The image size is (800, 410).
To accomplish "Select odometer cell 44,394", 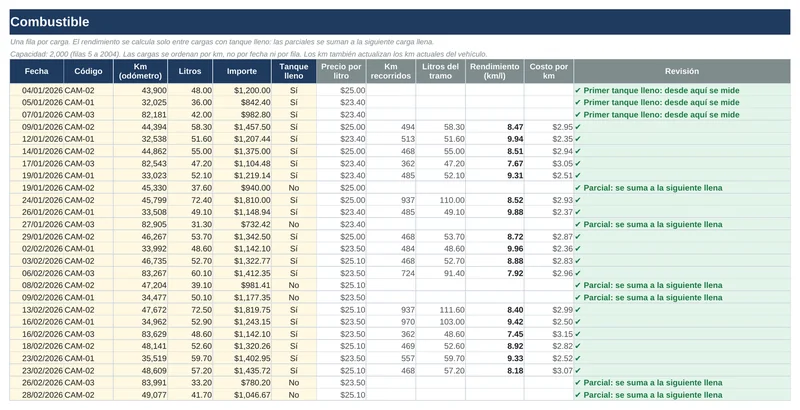I will [x=140, y=127].
